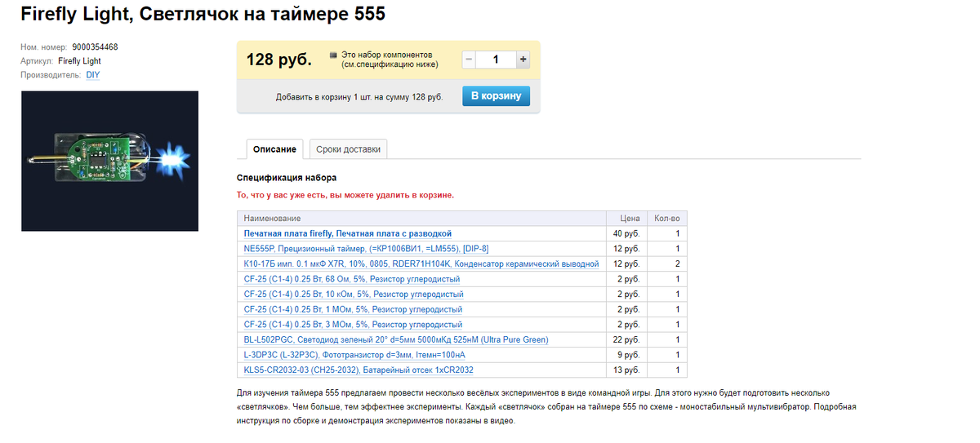This screenshot has height=443, width=980.
Task: Click the 'Добавить в корзину 1 шт.' summary text
Action: click(359, 97)
